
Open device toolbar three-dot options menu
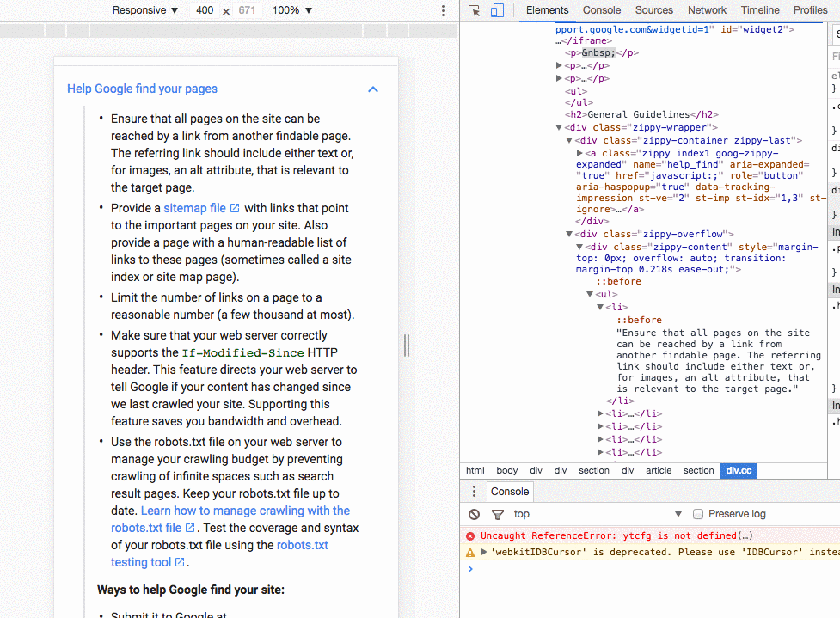[x=443, y=10]
